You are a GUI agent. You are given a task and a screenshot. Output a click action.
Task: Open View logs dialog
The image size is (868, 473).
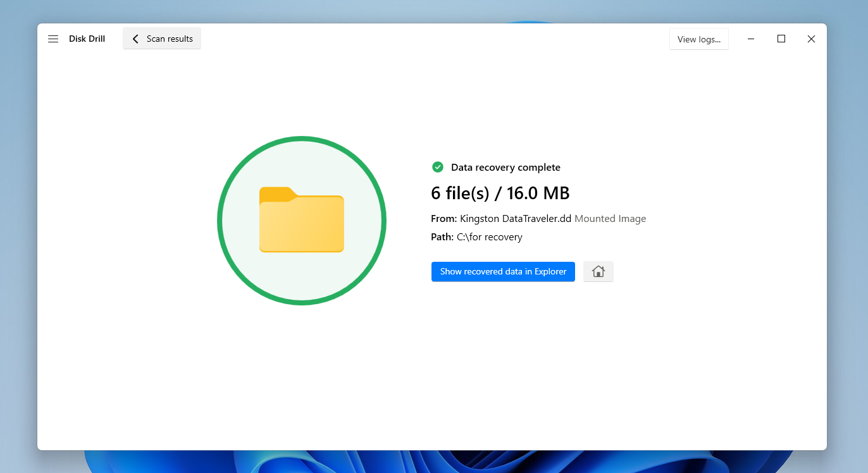point(698,39)
